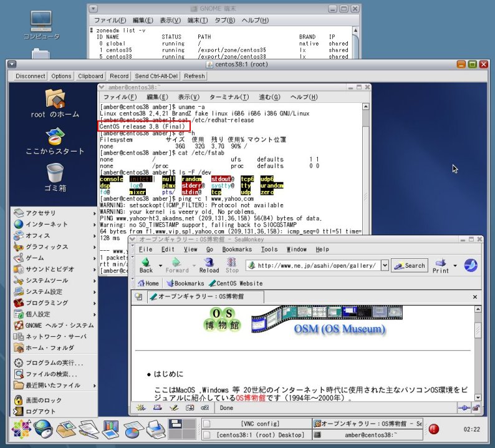Expand the インターネット submenu
This screenshot has height=448, width=495.
pyautogui.click(x=55, y=225)
